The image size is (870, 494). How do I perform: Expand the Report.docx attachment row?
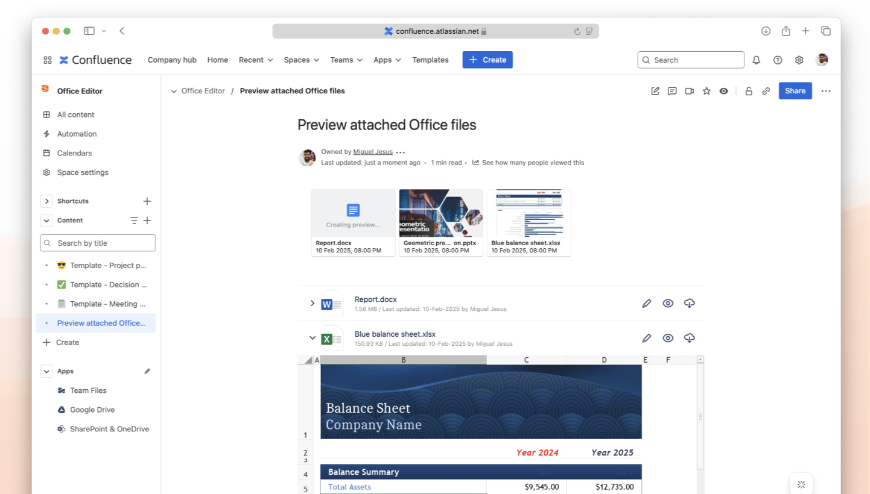[x=312, y=303]
